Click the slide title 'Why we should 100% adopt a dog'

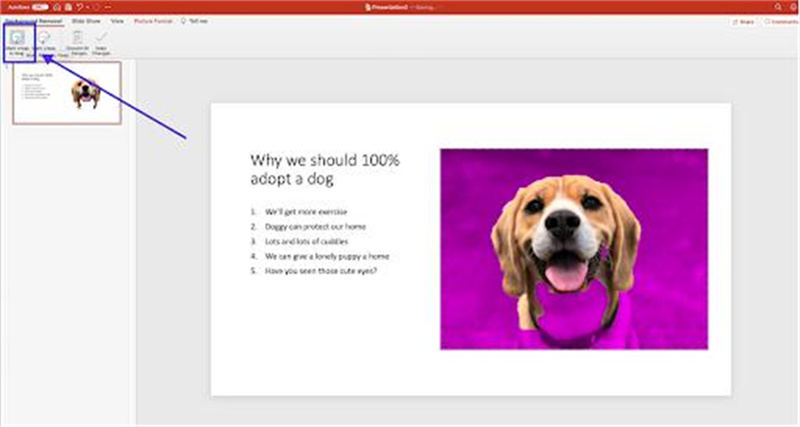pyautogui.click(x=325, y=169)
